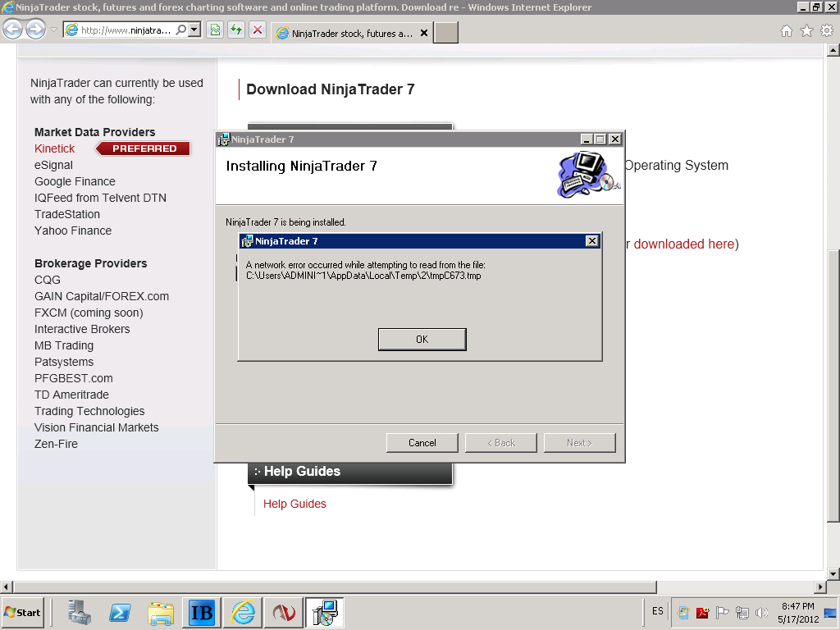The image size is (840, 630).
Task: Switch to the installer taskbar icon
Action: 325,612
